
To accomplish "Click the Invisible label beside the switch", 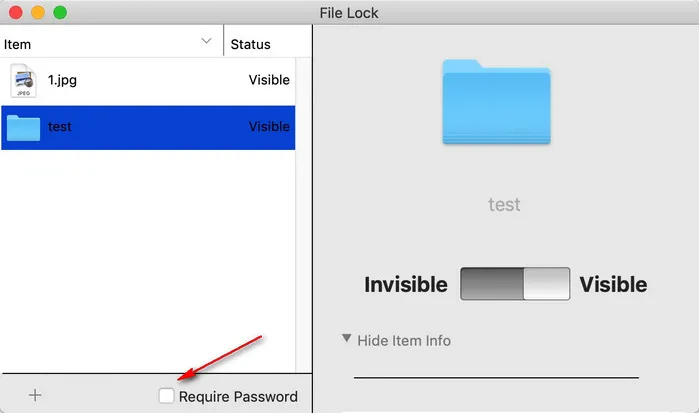I will coord(405,285).
